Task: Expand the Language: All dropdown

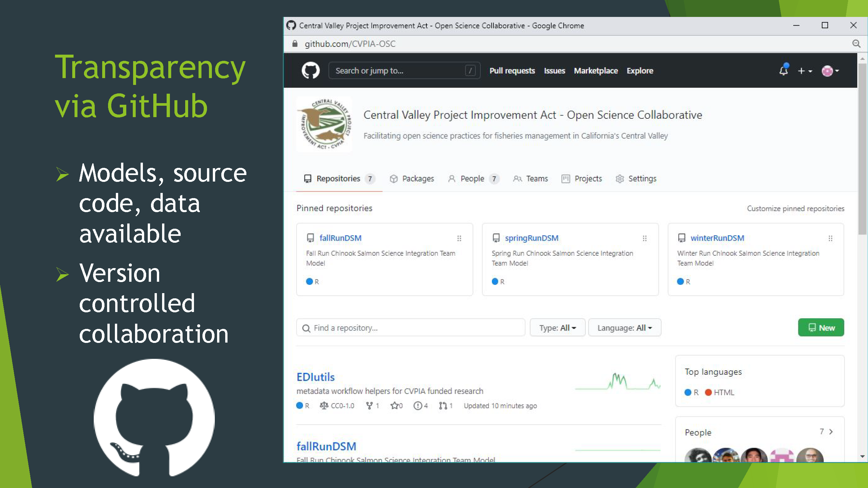Action: [624, 327]
